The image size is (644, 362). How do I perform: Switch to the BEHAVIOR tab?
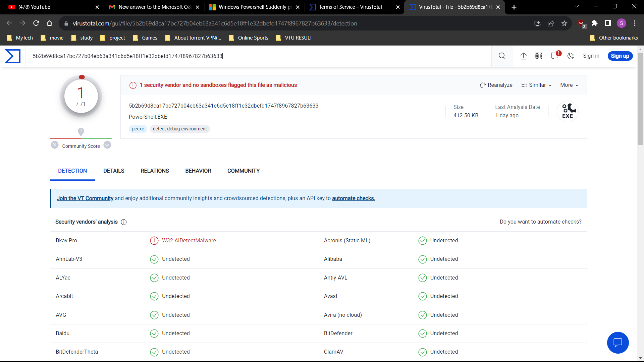pos(198,171)
